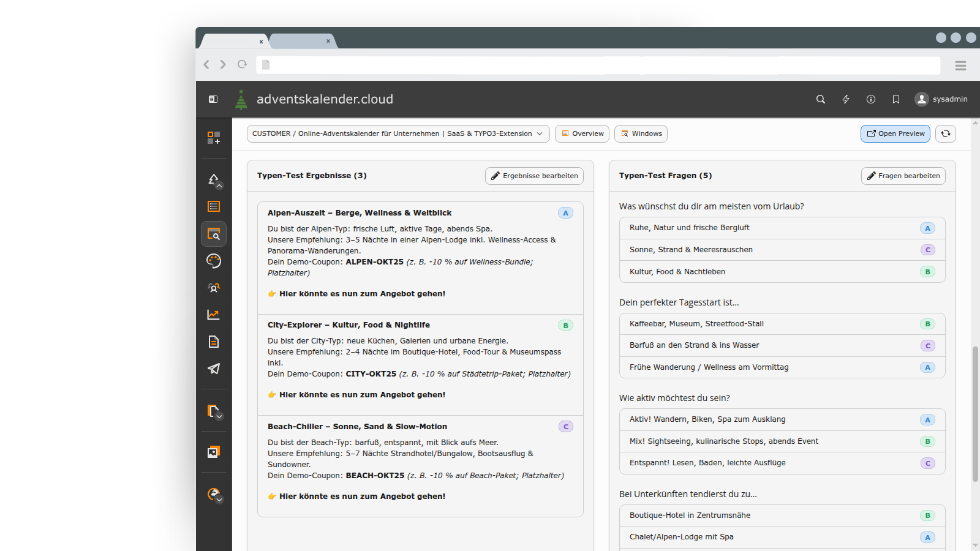Click result title 'City-Explorer – Kultur, Food & Nightlife'

[349, 325]
